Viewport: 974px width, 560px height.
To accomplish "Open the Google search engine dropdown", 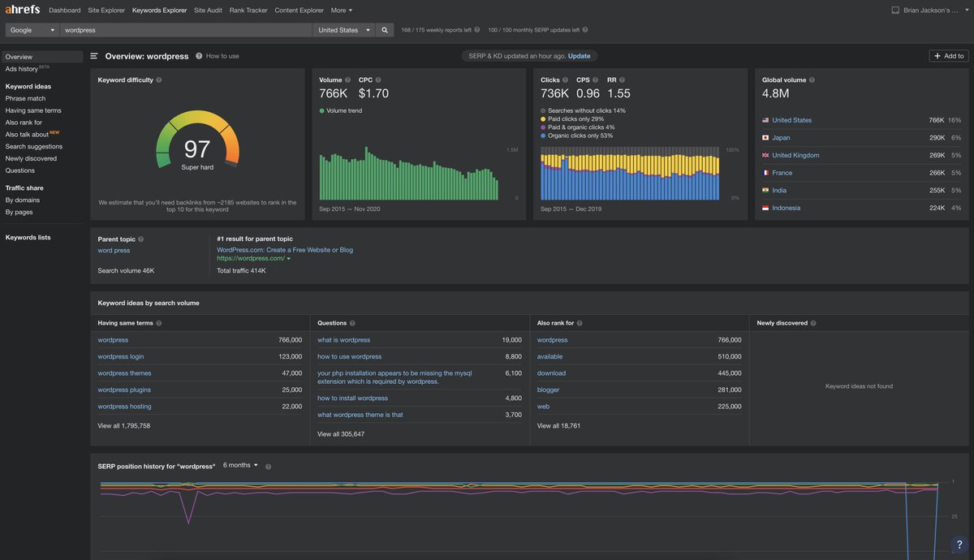I will 32,30.
